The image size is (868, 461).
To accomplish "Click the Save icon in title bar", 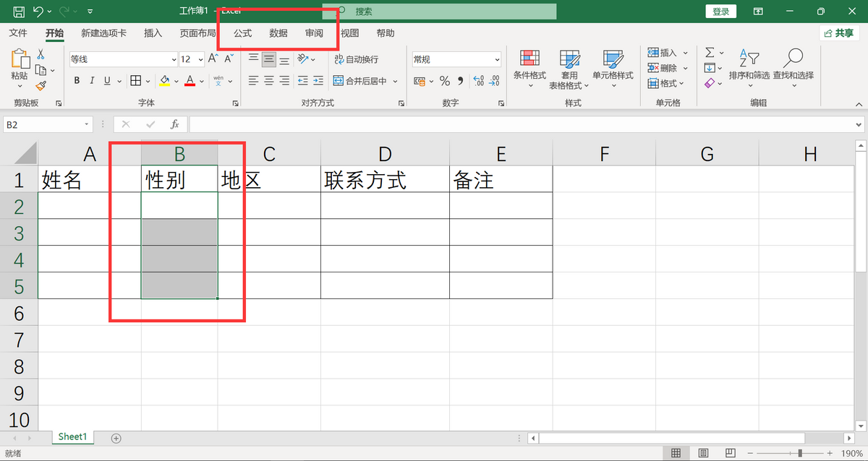I will point(19,12).
